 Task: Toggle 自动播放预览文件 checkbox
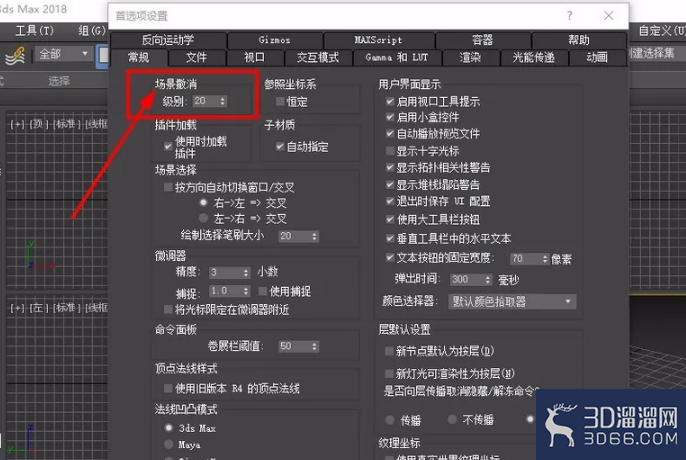(390, 133)
